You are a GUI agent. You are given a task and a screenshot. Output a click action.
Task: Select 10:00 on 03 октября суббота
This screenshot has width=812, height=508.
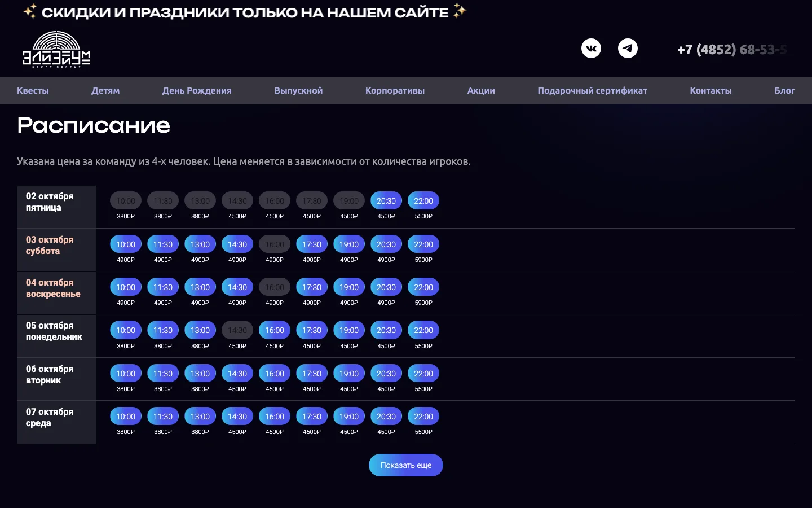(x=126, y=244)
